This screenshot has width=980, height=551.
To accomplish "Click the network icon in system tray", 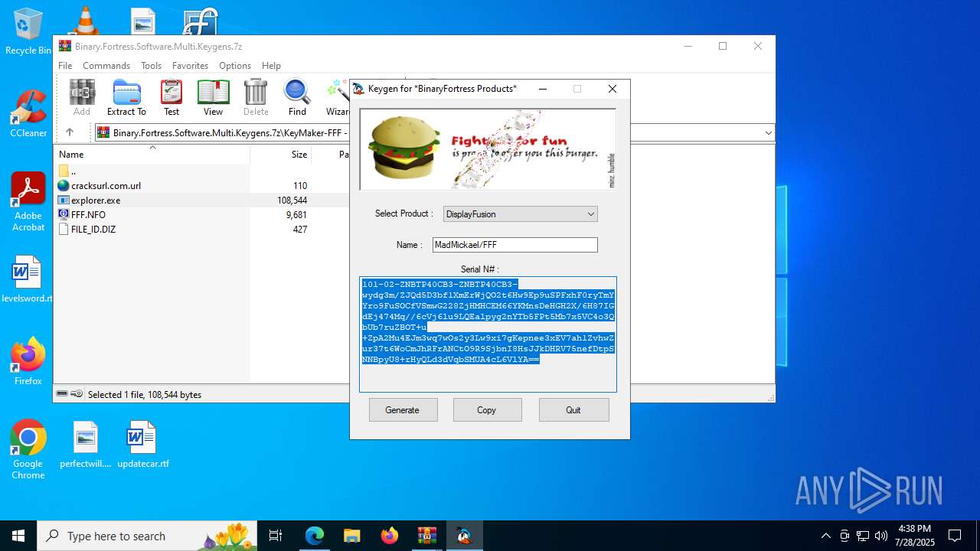I will click(x=863, y=536).
